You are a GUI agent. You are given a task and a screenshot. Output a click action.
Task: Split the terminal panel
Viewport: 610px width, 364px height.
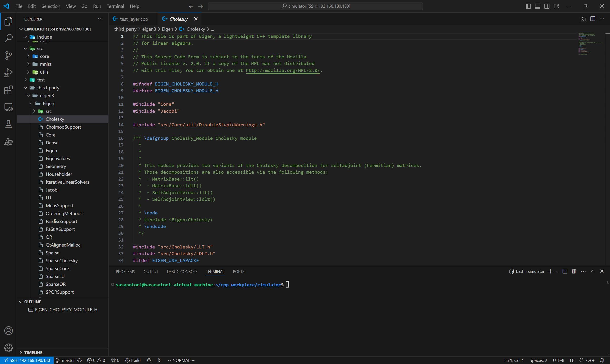pyautogui.click(x=565, y=271)
